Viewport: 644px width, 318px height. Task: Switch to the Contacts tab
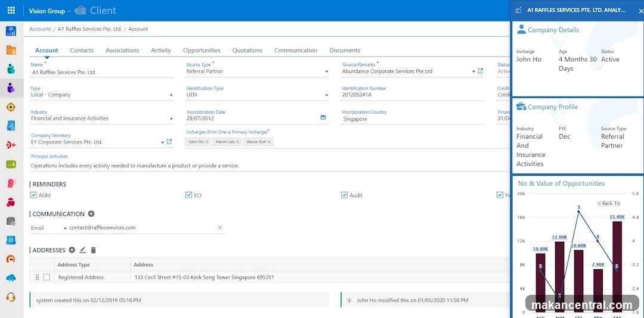[x=82, y=50]
